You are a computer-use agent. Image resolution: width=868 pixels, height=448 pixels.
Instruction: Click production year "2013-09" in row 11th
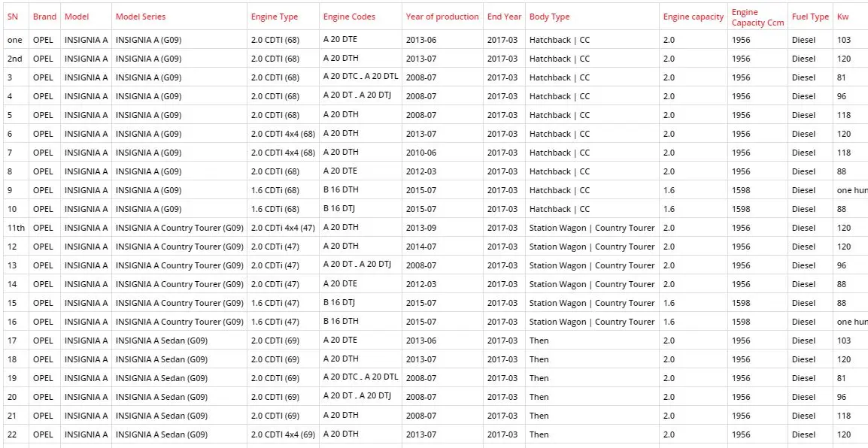[421, 228]
